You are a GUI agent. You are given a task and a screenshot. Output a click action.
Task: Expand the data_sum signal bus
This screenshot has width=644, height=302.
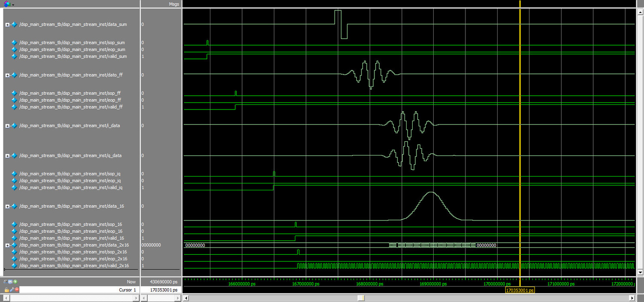tap(7, 24)
